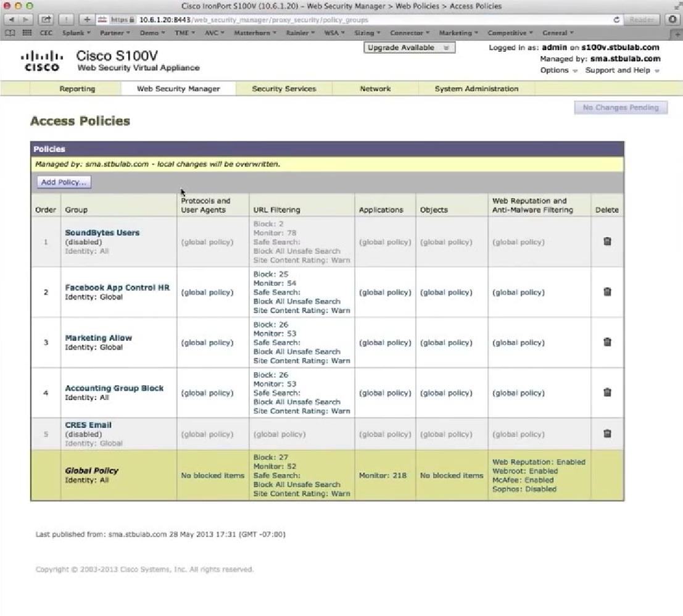The image size is (683, 616).
Task: Click the Managed by sma.stbulab.com notice
Action: [x=158, y=164]
